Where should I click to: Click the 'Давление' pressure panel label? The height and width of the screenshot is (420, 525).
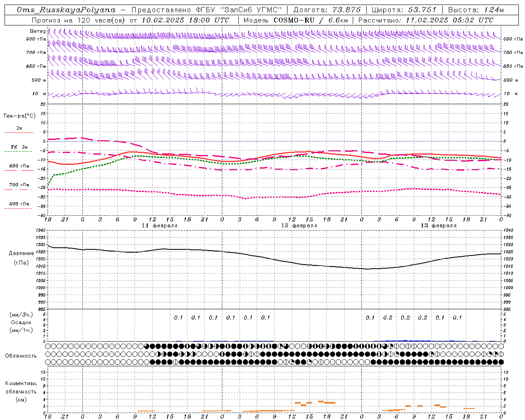(x=21, y=253)
